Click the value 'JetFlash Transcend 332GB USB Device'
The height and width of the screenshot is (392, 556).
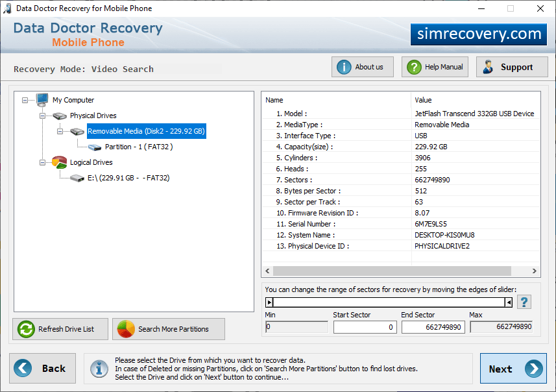pyautogui.click(x=474, y=114)
